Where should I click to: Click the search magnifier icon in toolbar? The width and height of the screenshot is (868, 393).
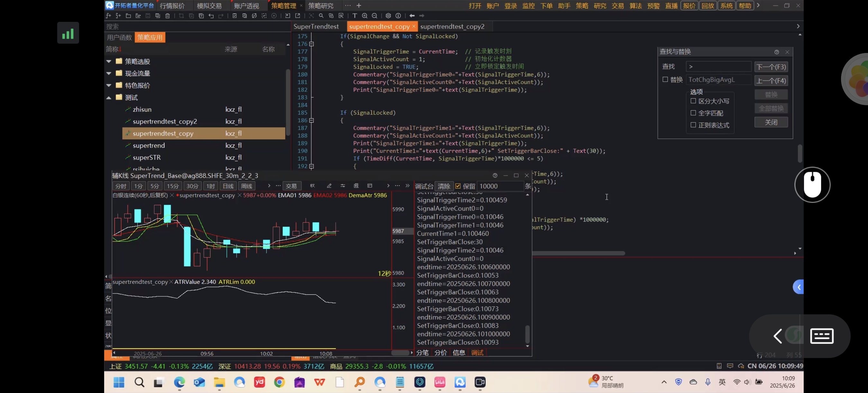click(321, 16)
